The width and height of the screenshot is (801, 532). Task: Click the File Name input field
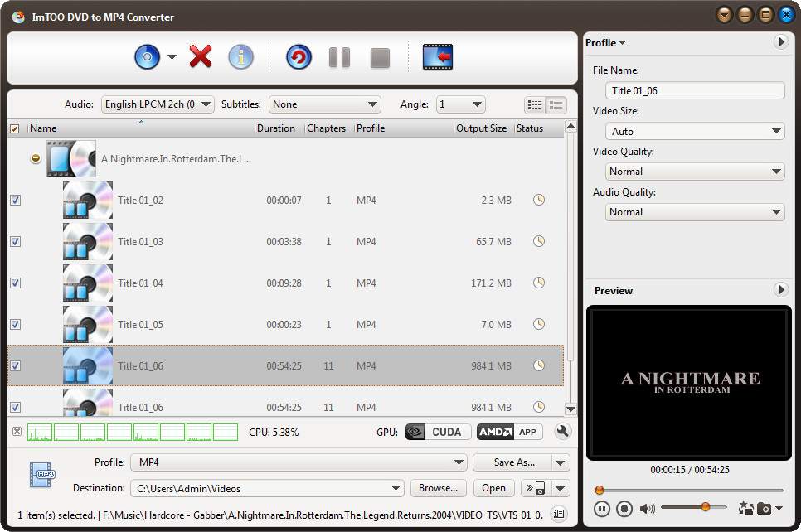(695, 91)
